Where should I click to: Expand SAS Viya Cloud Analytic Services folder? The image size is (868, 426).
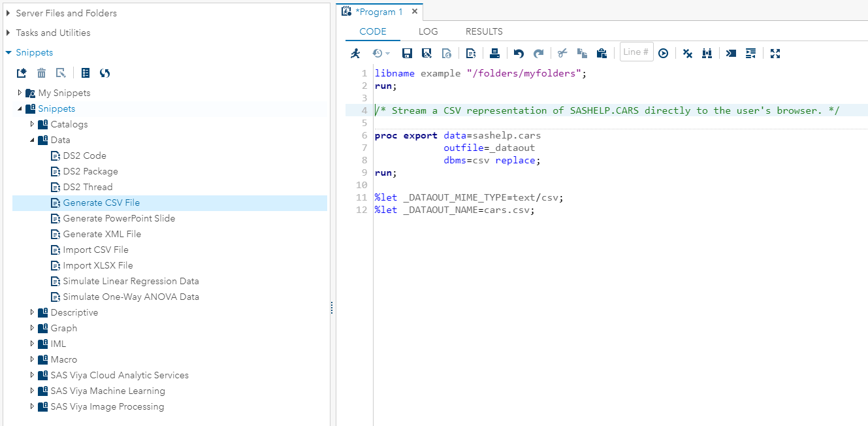tap(32, 375)
